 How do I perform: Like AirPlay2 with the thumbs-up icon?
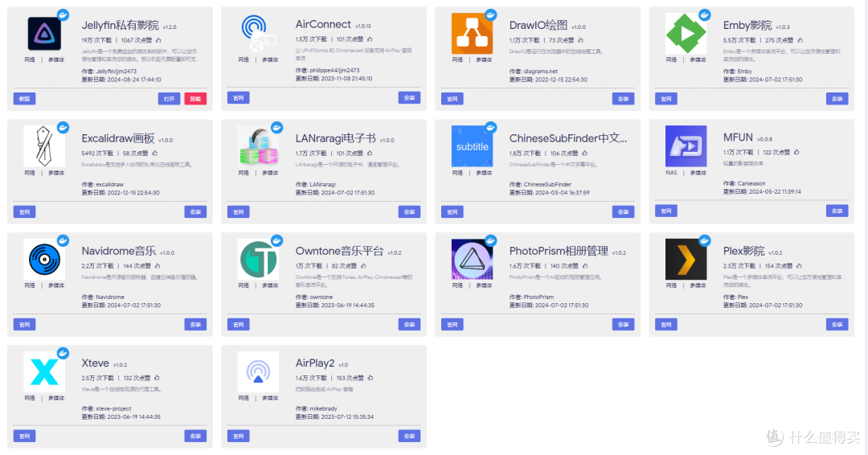(x=371, y=378)
